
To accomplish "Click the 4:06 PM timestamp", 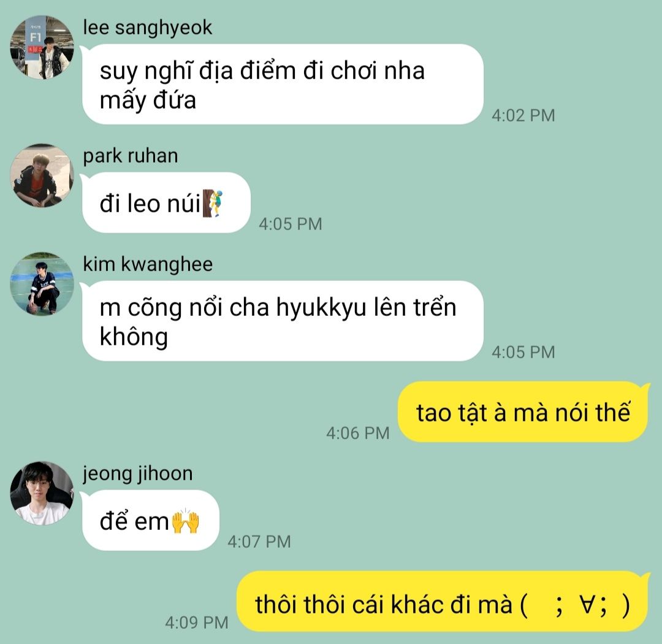I will click(357, 433).
